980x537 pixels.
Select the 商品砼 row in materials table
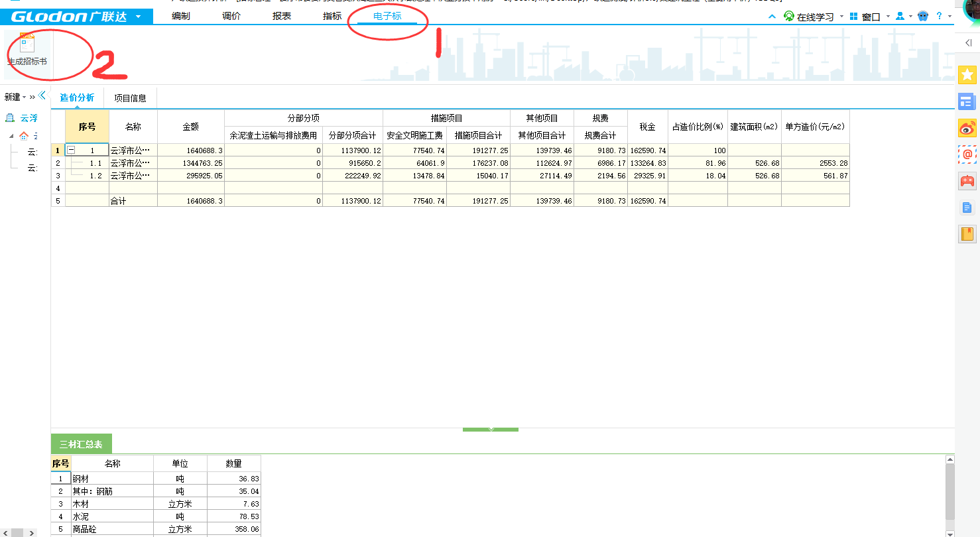pos(156,529)
